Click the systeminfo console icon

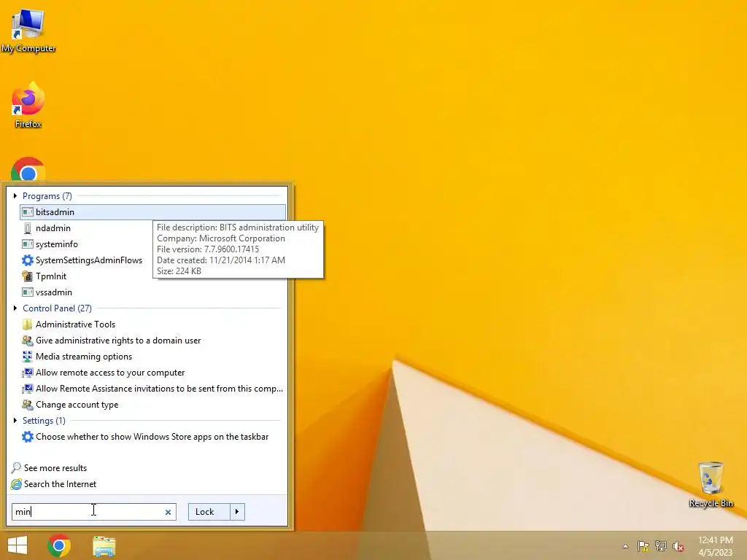coord(28,244)
